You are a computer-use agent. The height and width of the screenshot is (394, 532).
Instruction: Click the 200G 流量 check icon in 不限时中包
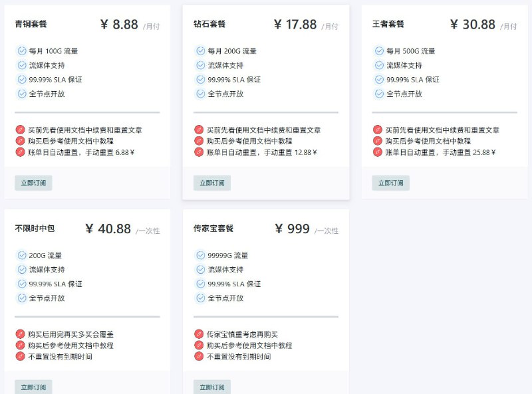click(22, 255)
